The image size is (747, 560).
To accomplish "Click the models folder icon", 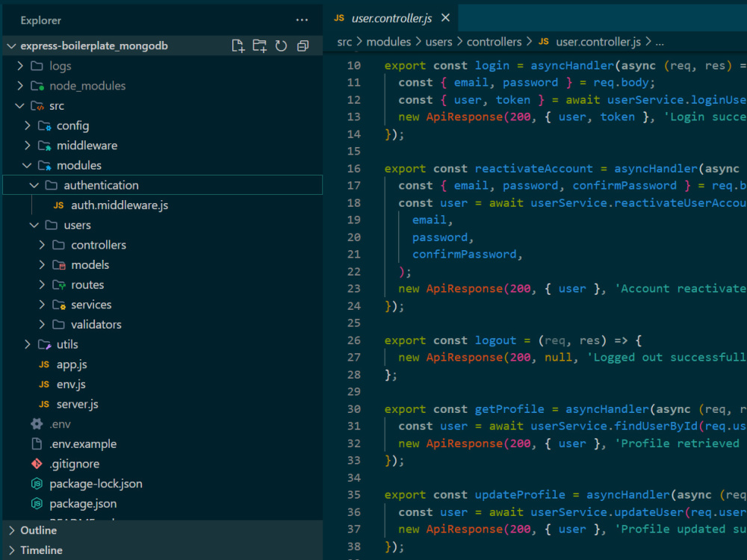I will coord(59,265).
